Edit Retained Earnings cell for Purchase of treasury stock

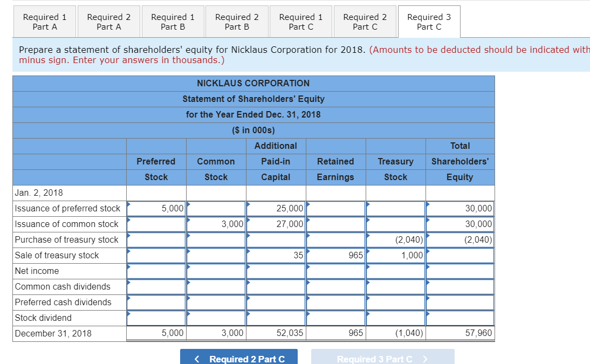[335, 240]
